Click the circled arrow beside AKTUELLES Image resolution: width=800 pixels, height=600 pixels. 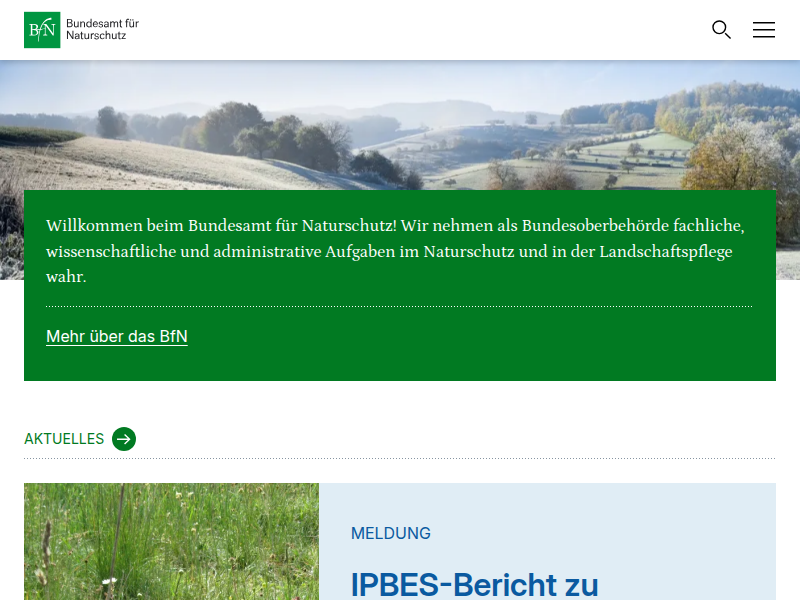tap(124, 439)
